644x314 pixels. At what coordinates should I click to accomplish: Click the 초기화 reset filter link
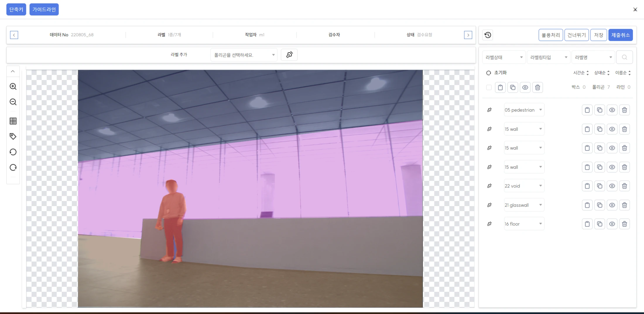click(x=496, y=73)
